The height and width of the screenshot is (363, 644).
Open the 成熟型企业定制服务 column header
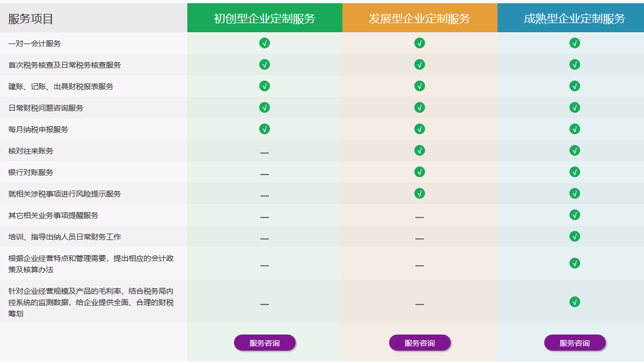point(574,18)
